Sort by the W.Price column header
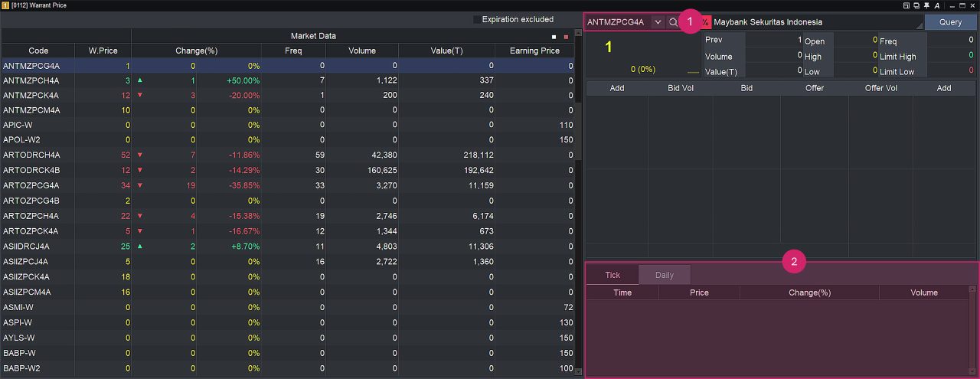The image size is (980, 379). pos(103,51)
